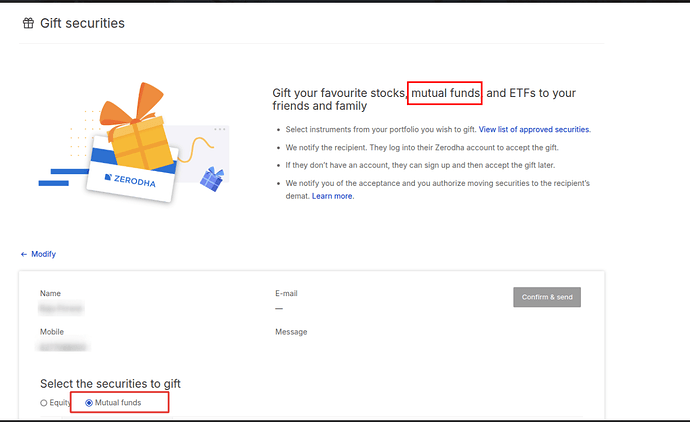Click the back arrow next to Modify

click(x=24, y=254)
